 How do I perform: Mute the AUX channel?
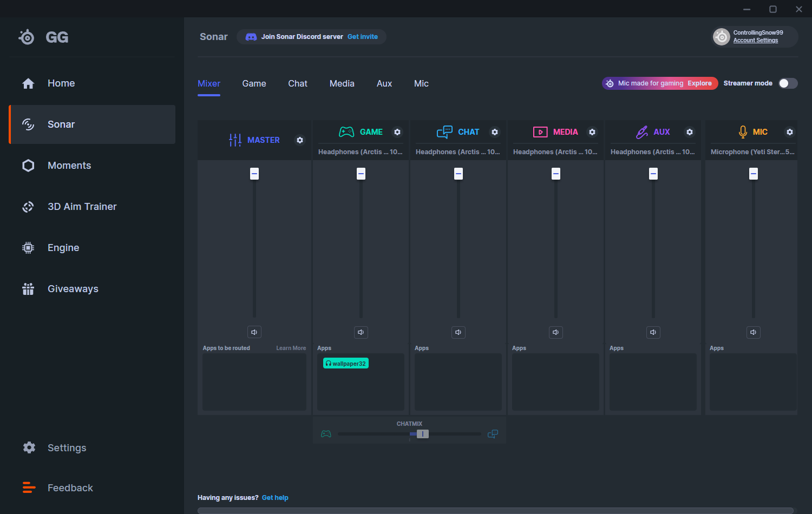pyautogui.click(x=653, y=332)
